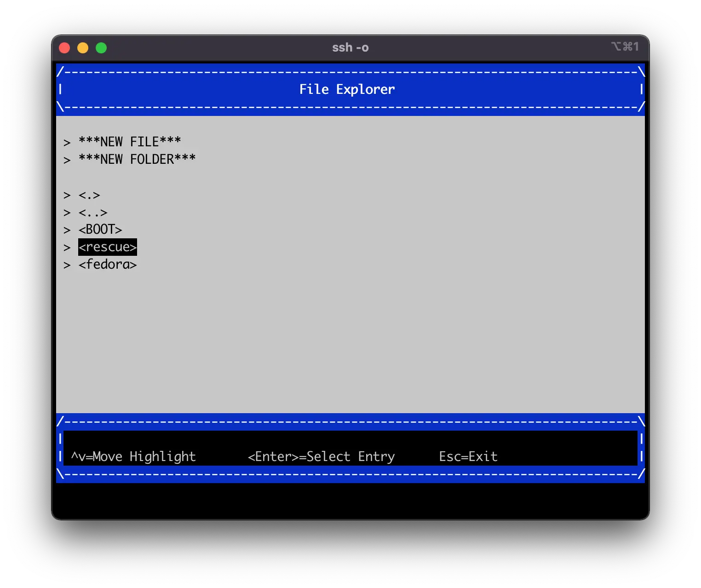
Task: Click the arrow marker before NEW FILE
Action: coord(67,142)
